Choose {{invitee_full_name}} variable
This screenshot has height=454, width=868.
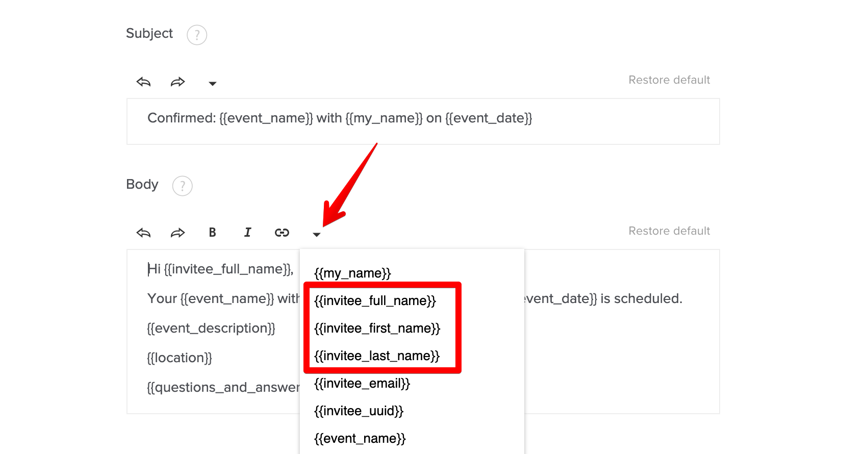tap(375, 301)
